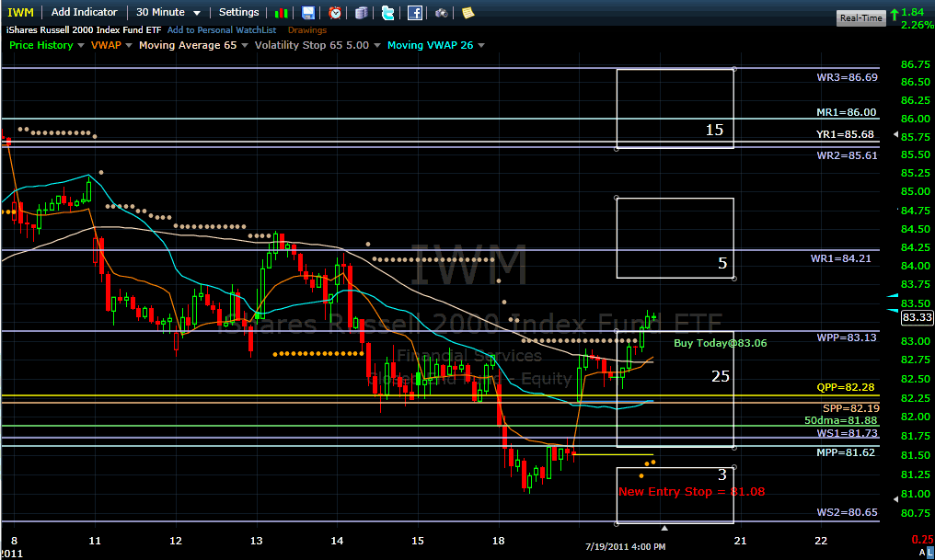Open the alarm clock alert icon
The height and width of the screenshot is (560, 935).
point(335,13)
